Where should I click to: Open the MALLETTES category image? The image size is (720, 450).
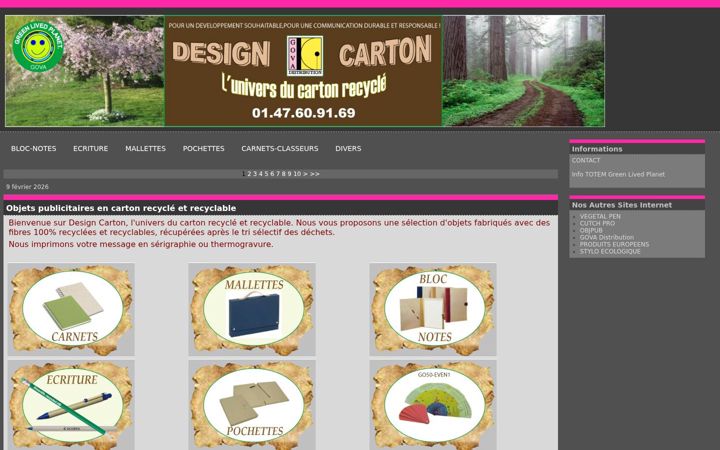(x=252, y=309)
